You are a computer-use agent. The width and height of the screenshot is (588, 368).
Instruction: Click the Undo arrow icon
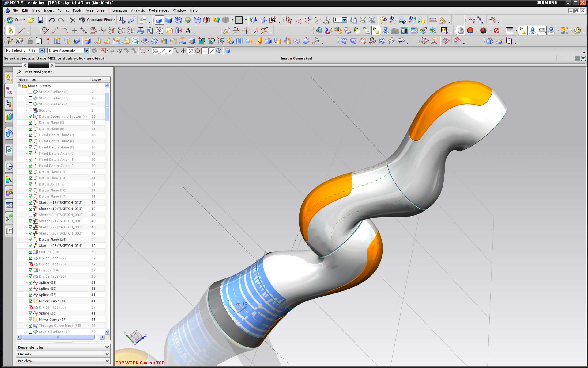(51, 20)
